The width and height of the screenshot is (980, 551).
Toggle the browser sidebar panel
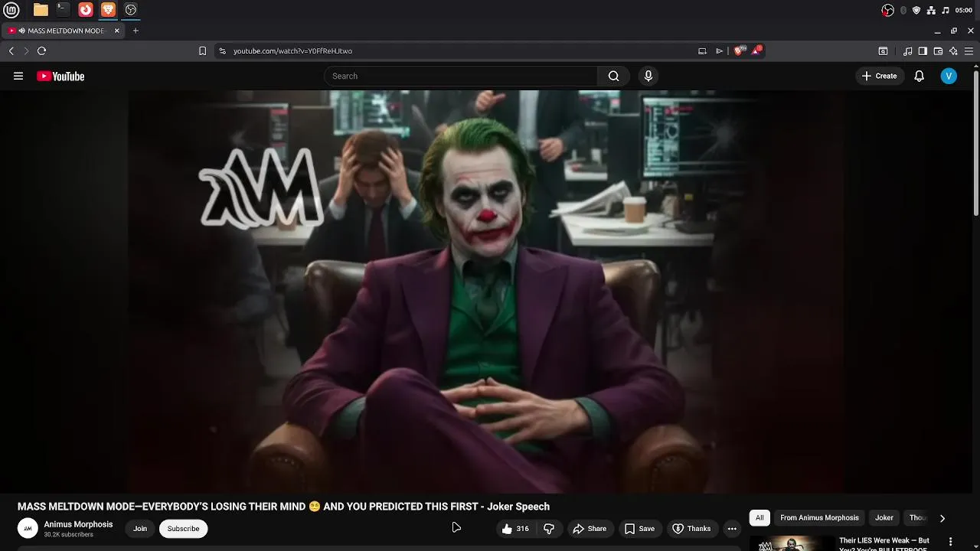923,51
